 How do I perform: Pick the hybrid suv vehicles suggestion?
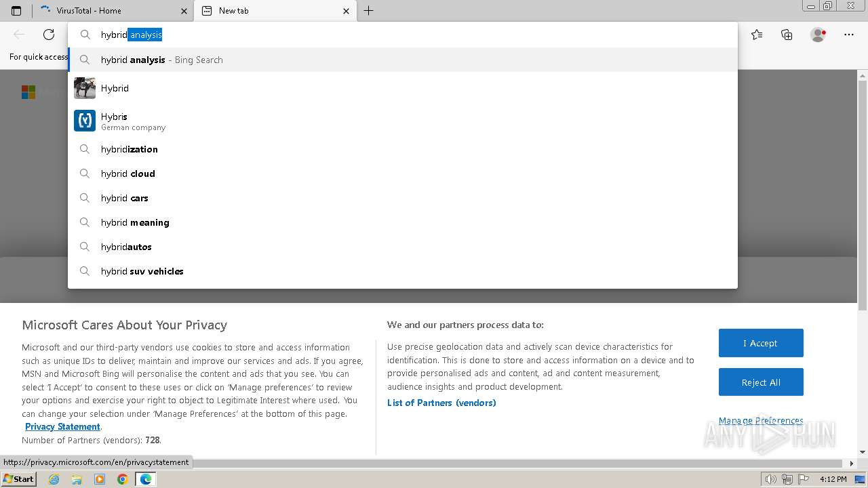[x=403, y=271]
